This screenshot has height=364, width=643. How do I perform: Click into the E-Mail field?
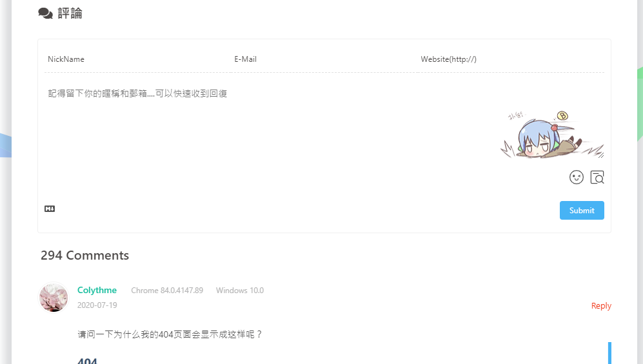pyautogui.click(x=322, y=59)
